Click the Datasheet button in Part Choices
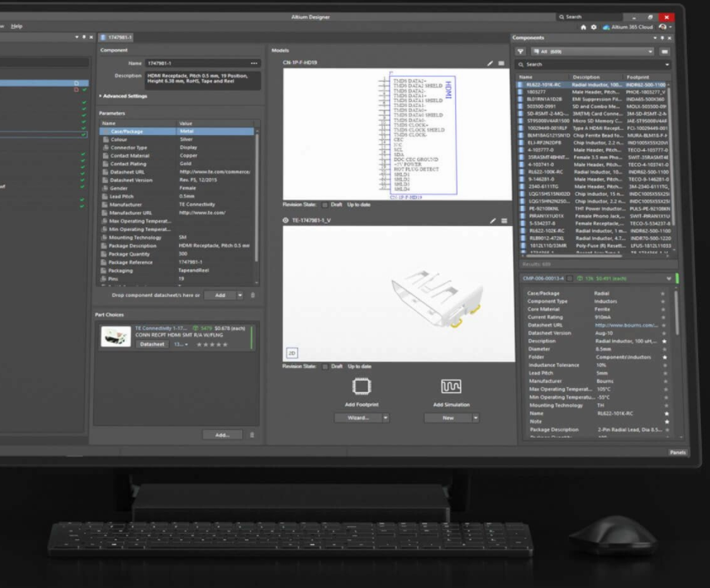Image resolution: width=710 pixels, height=588 pixels. (152, 345)
